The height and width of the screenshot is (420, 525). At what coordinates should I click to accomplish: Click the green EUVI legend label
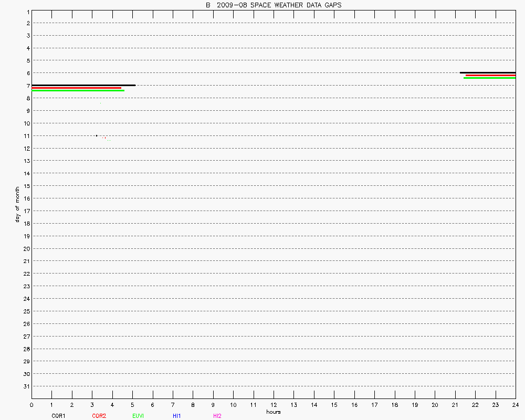click(x=138, y=416)
